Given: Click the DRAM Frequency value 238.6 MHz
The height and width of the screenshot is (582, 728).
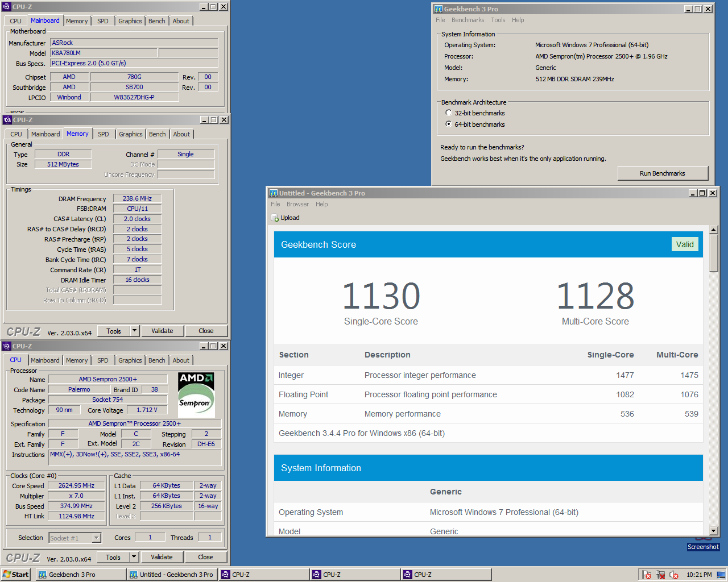Looking at the screenshot, I should click(137, 198).
